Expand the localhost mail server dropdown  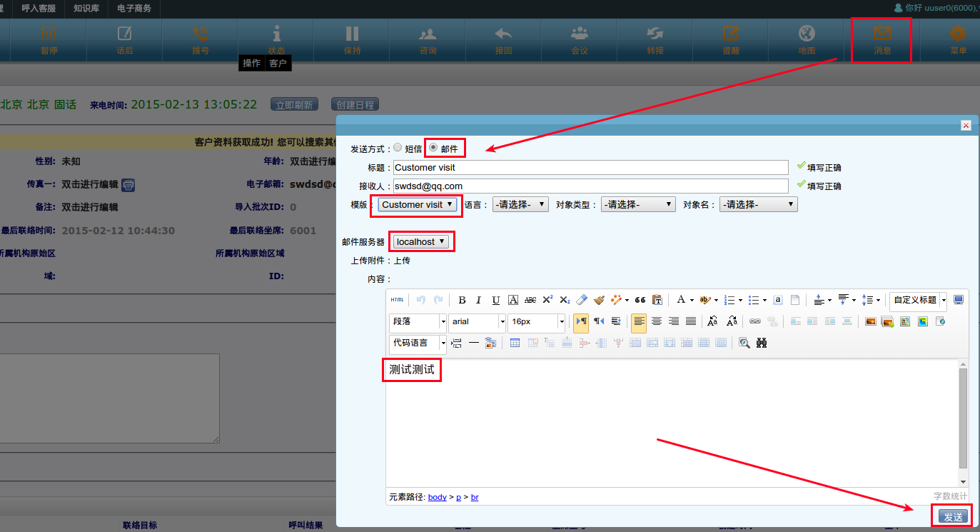click(421, 242)
